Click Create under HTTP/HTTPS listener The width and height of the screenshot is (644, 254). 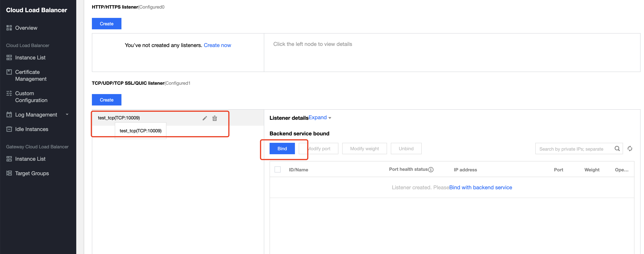coord(107,24)
